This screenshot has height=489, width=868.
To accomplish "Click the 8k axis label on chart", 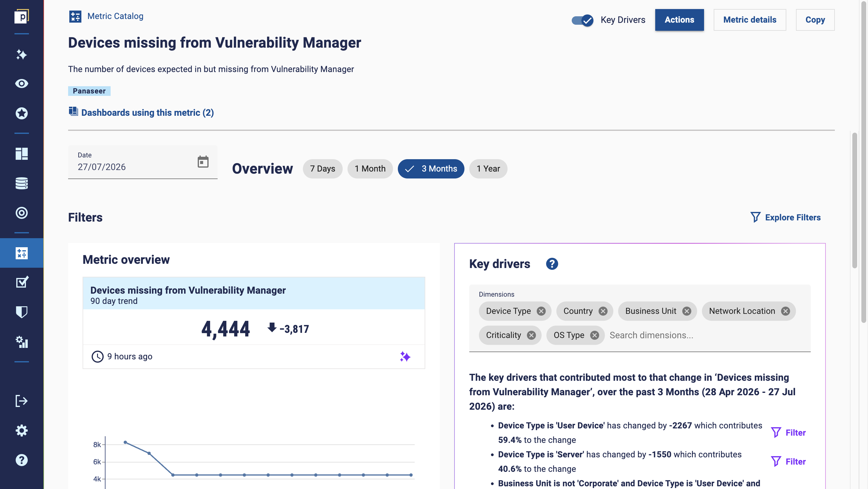I will pos(97,444).
